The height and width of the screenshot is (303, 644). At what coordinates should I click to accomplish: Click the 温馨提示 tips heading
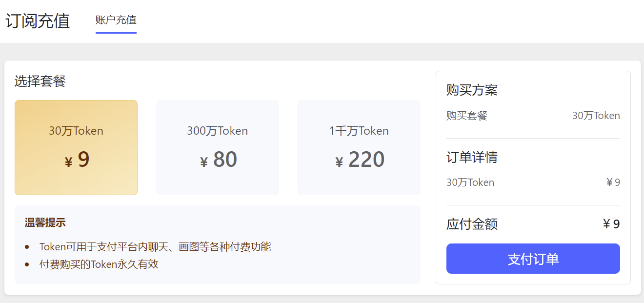45,223
